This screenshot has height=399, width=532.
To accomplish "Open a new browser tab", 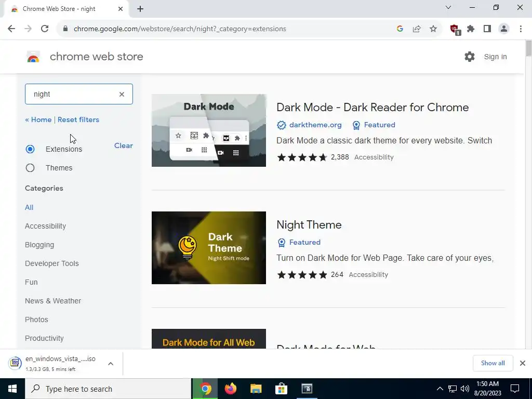I will click(140, 9).
